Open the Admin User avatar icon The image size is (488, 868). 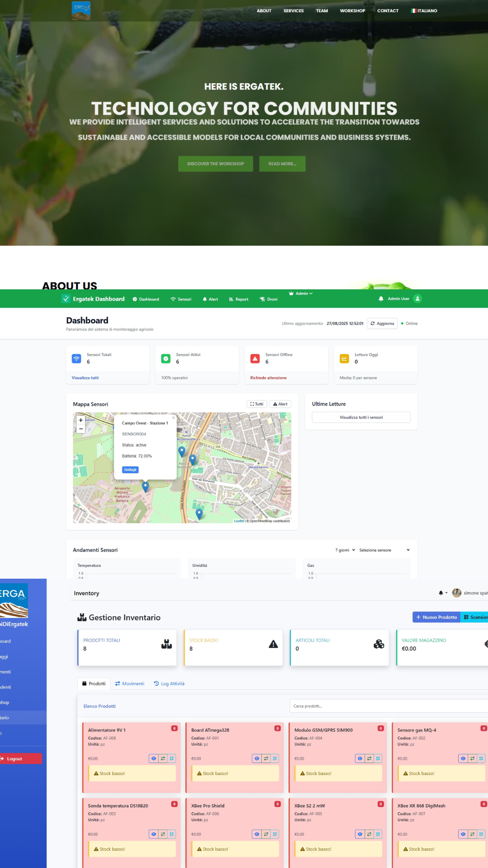point(418,299)
